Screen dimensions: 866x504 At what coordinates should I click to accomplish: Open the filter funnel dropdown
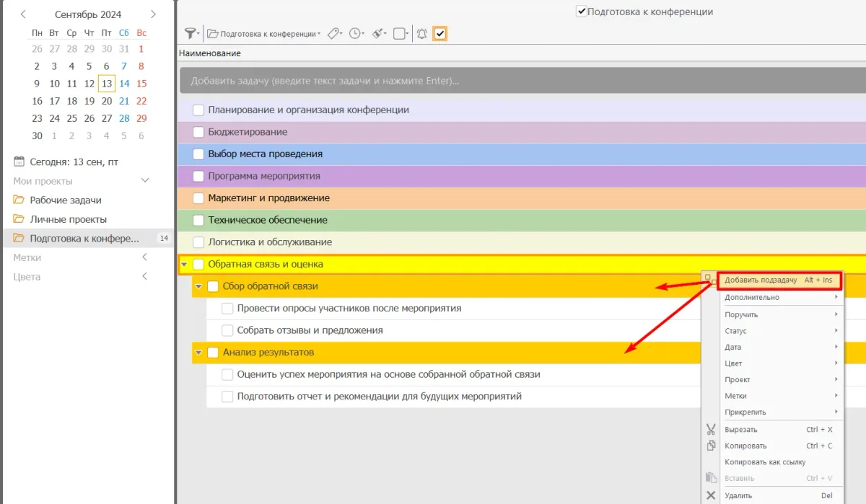coord(191,33)
